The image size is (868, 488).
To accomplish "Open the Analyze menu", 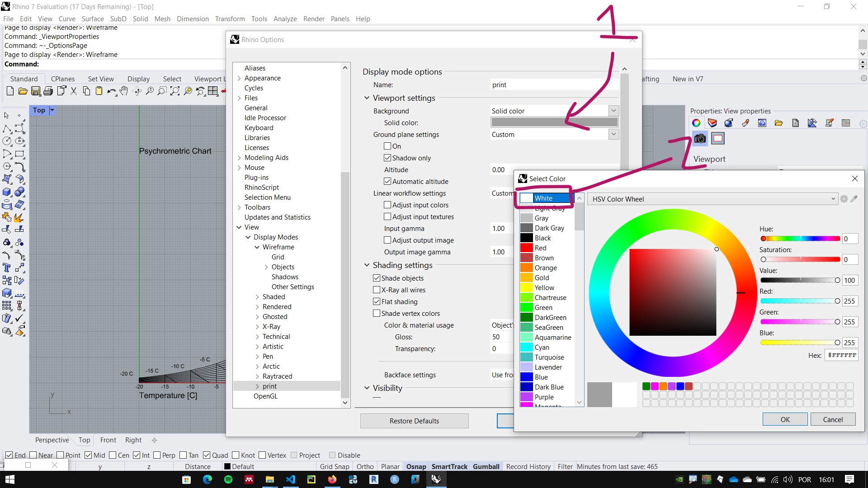I will click(285, 19).
